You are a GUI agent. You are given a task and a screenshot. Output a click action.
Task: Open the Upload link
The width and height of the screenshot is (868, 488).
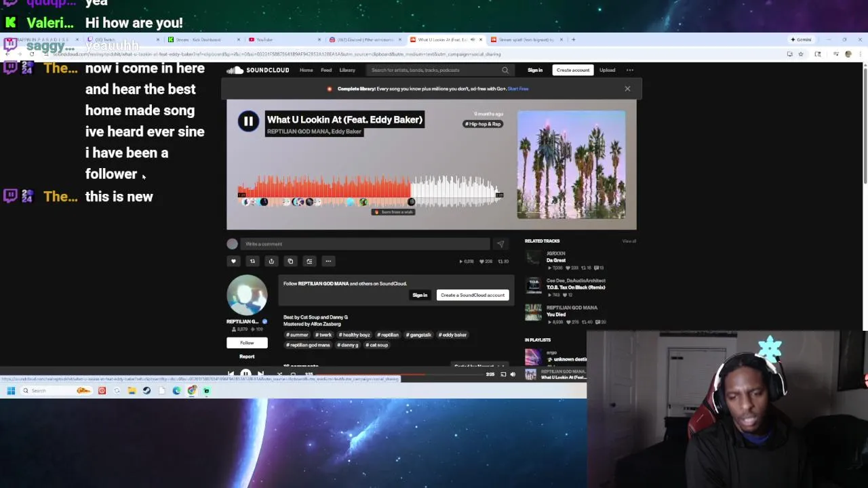(x=607, y=70)
